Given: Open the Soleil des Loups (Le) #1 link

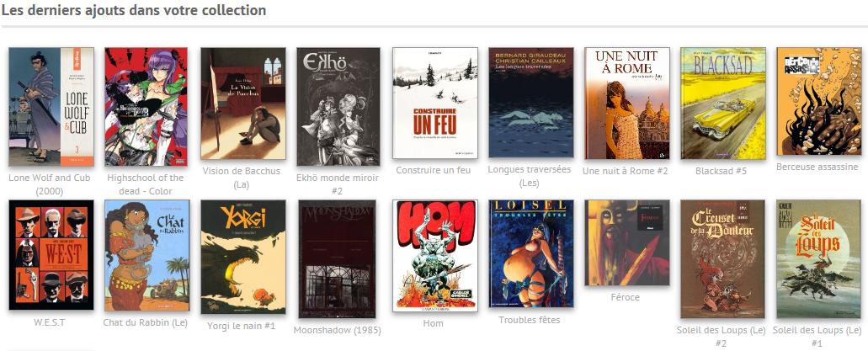Looking at the screenshot, I should coord(817,337).
